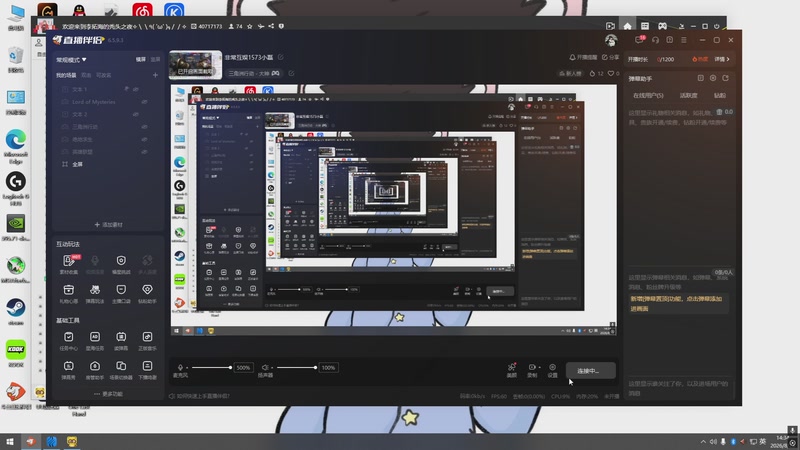Toggle visibility of 三角洲行动 source
The height and width of the screenshot is (450, 800).
pos(144,127)
